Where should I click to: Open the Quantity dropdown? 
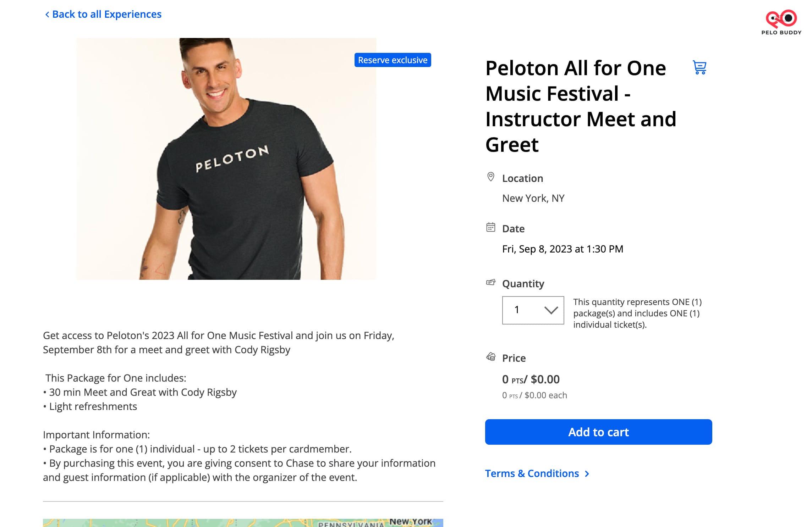click(533, 310)
